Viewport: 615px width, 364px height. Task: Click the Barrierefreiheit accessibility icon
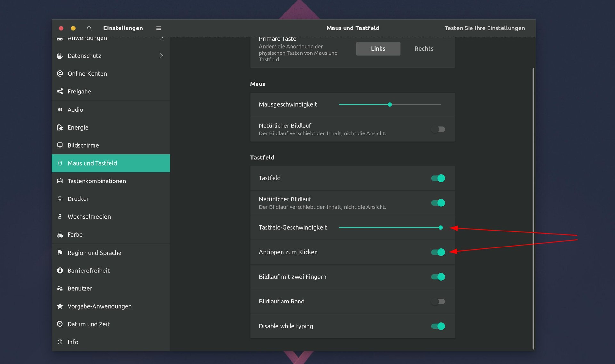60,271
